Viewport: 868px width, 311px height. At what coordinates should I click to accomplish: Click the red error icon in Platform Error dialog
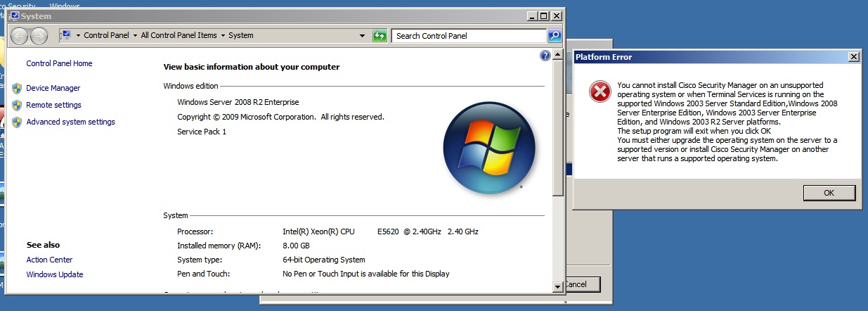click(600, 91)
